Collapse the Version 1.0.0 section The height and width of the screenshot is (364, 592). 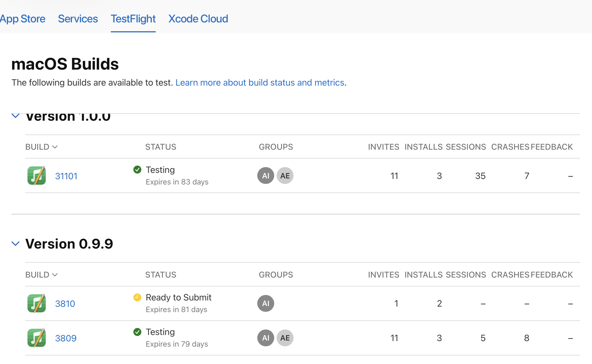(15, 116)
